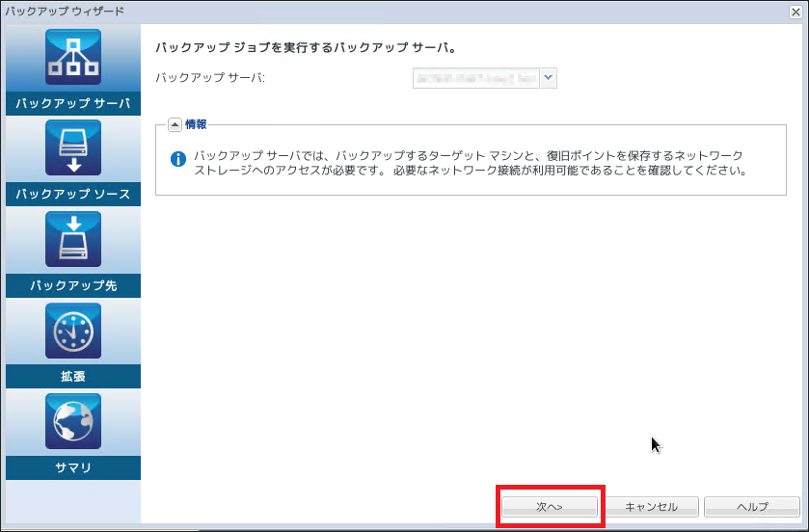The height and width of the screenshot is (532, 809).
Task: Click the バックアップ ウィザード title text
Action: 65,12
